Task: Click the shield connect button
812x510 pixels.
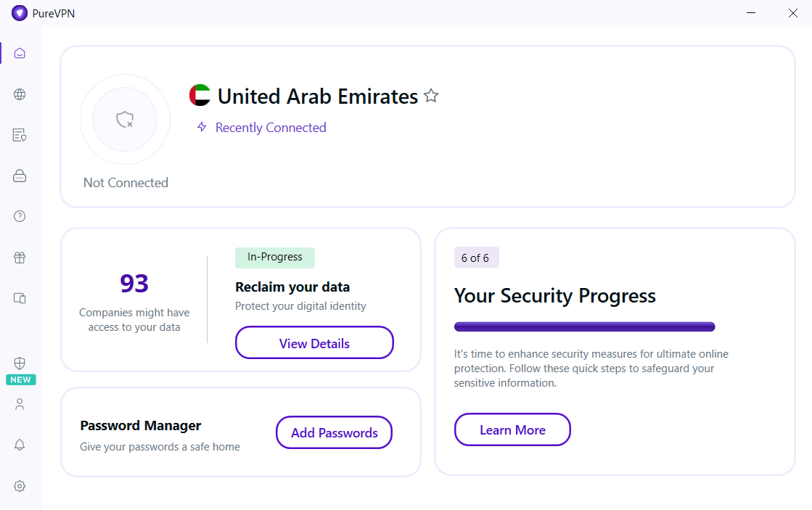Action: 125,120
